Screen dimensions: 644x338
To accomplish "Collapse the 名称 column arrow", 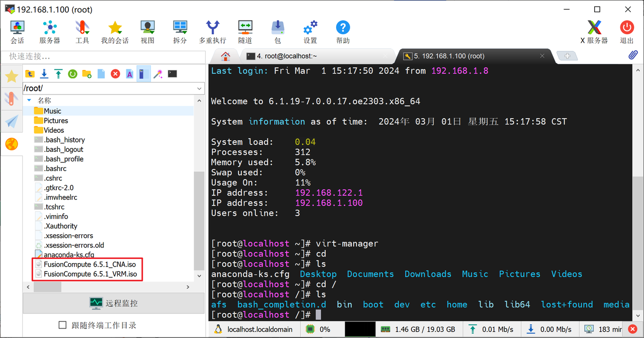I will coord(29,101).
